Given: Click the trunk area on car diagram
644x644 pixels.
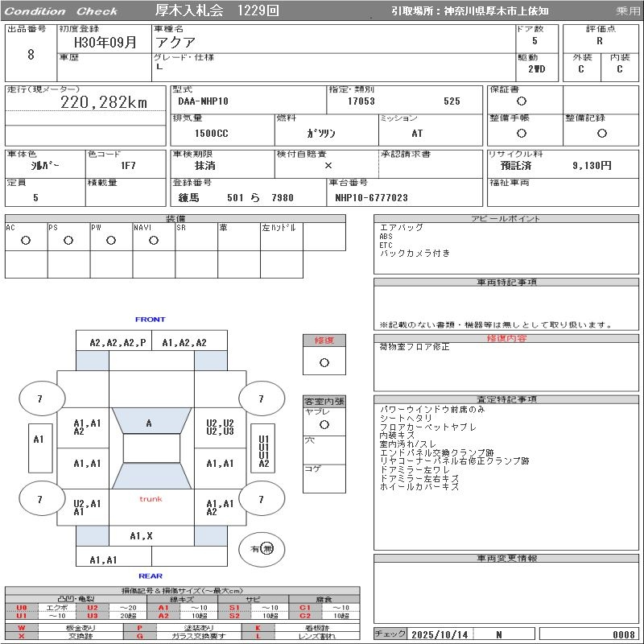Looking at the screenshot, I should (151, 499).
